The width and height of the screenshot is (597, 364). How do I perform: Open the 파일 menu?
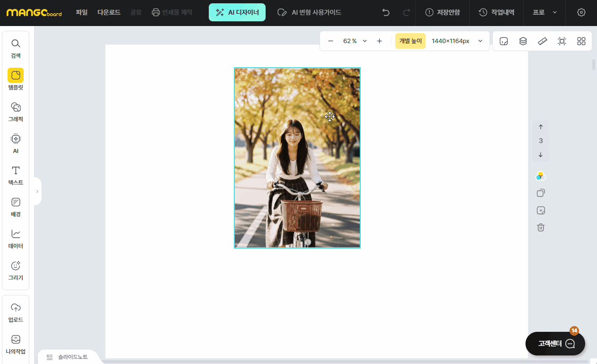coord(81,12)
